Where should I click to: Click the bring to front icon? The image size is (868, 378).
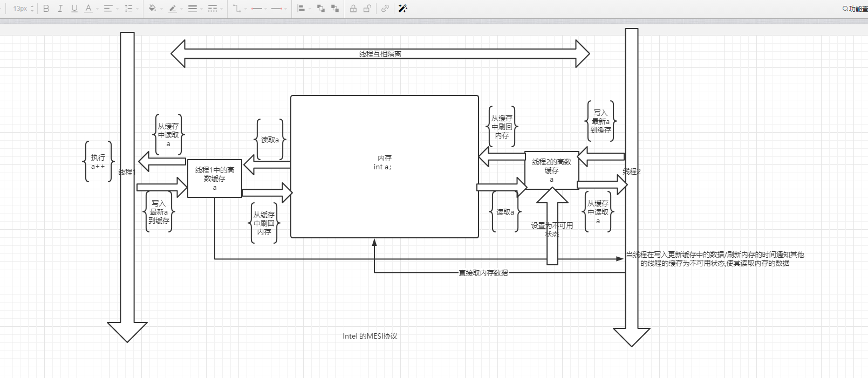point(321,9)
